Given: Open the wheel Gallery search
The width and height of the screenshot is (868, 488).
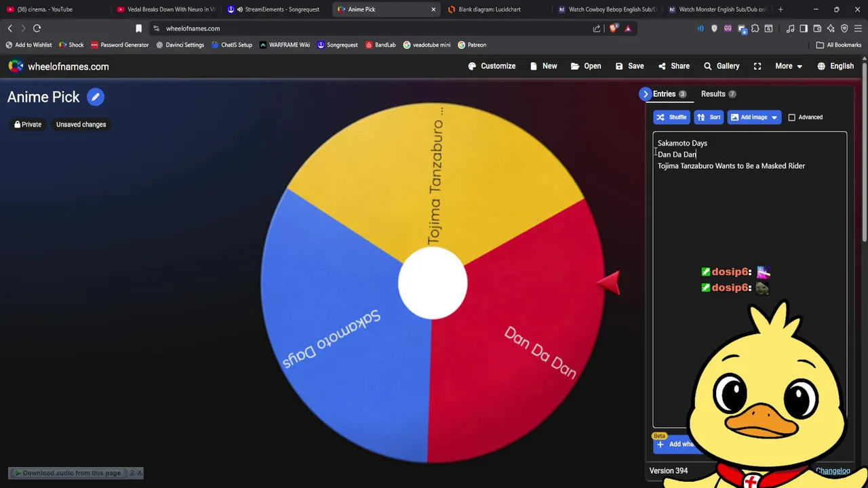Looking at the screenshot, I should (722, 66).
